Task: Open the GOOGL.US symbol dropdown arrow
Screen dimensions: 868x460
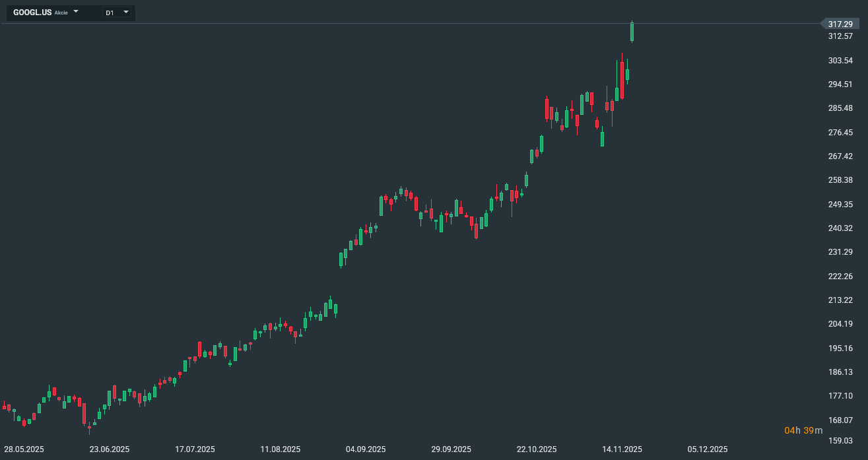Action: pyautogui.click(x=76, y=12)
